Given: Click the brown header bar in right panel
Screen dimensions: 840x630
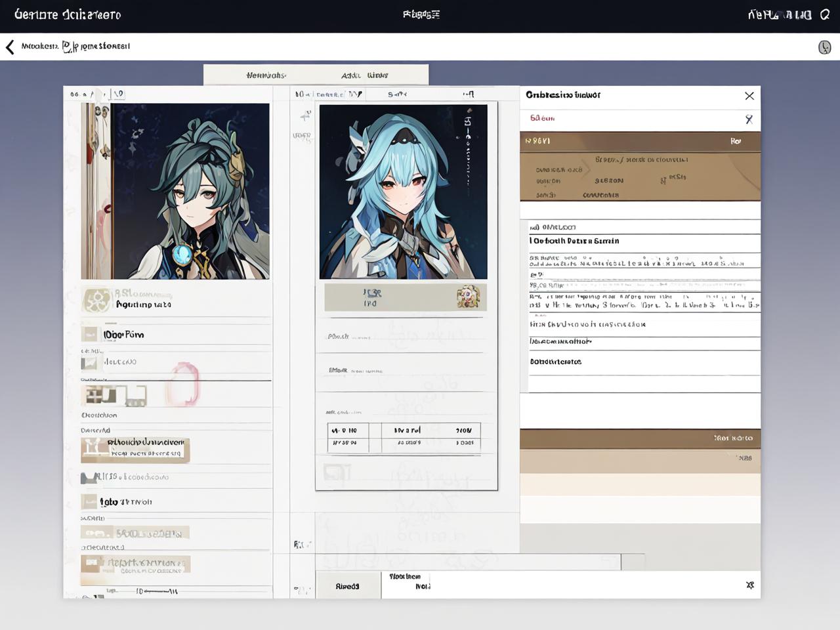Looking at the screenshot, I should [640, 142].
